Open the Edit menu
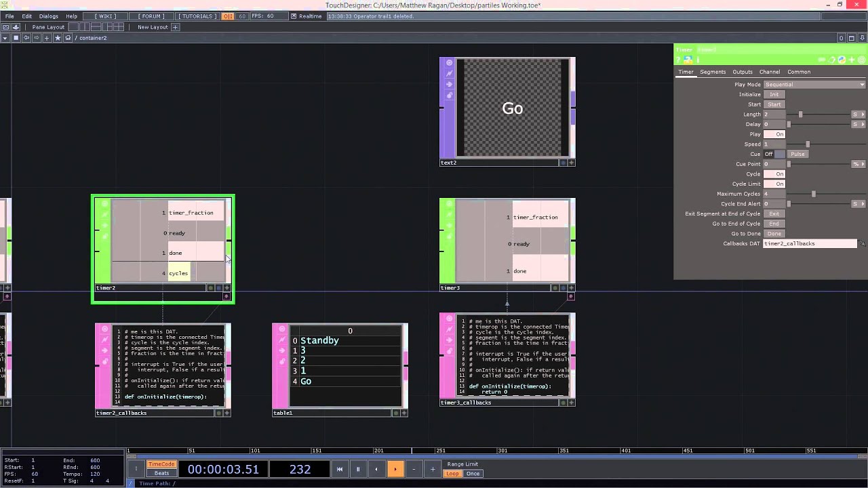Image resolution: width=868 pixels, height=488 pixels. pyautogui.click(x=26, y=16)
